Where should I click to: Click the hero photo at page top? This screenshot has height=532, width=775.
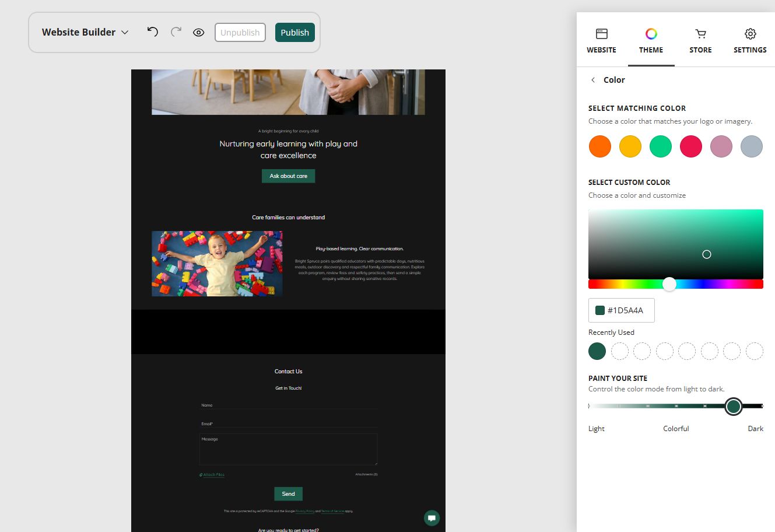click(289, 92)
